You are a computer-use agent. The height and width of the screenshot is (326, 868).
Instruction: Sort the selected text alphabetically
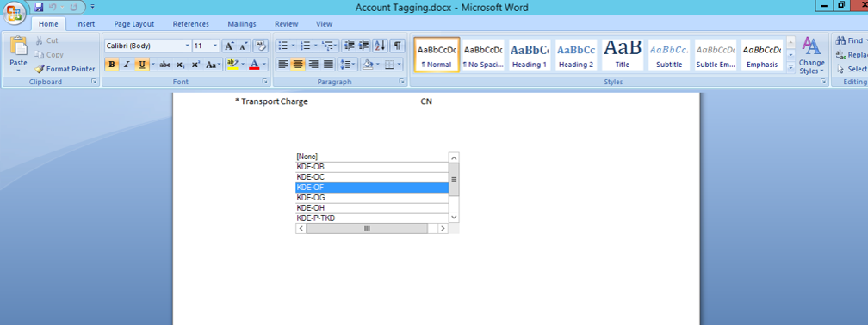tap(380, 46)
